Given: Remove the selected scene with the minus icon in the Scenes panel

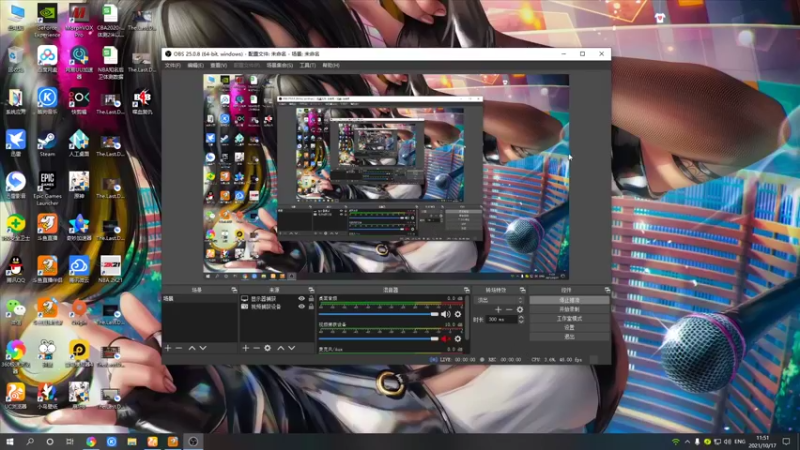Looking at the screenshot, I should pyautogui.click(x=179, y=348).
